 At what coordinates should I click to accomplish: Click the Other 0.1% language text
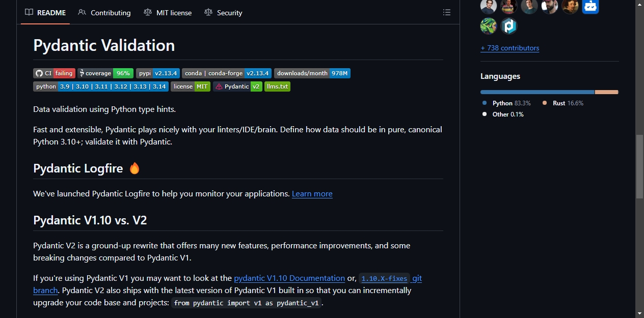pyautogui.click(x=508, y=114)
